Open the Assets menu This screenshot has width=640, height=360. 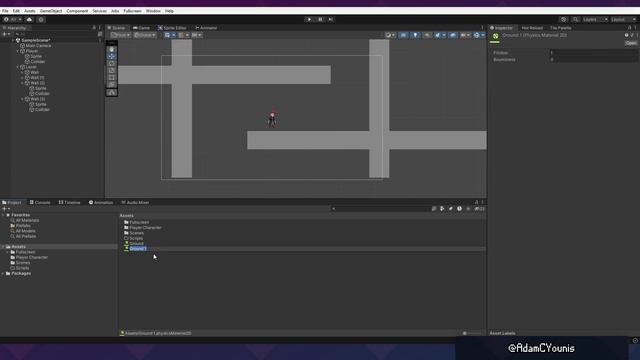(30, 11)
